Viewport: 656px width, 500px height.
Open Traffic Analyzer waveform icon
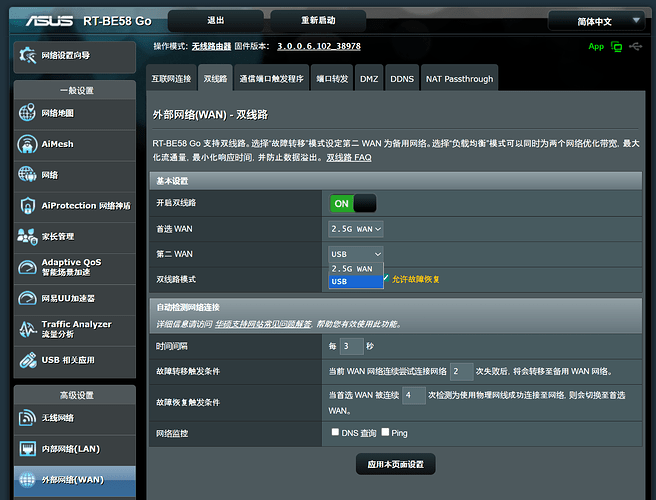click(28, 329)
